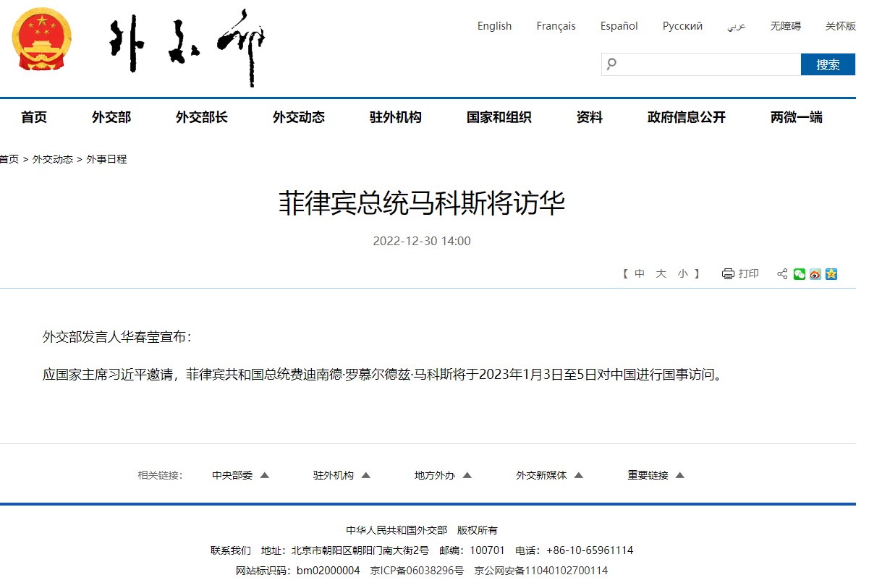
Task: Click the 外交部 calligraphy logo
Action: 187,46
